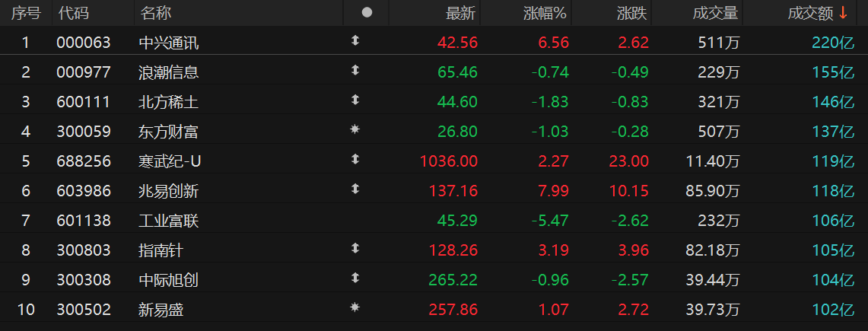
Task: Click the circle marker column header
Action: [367, 13]
